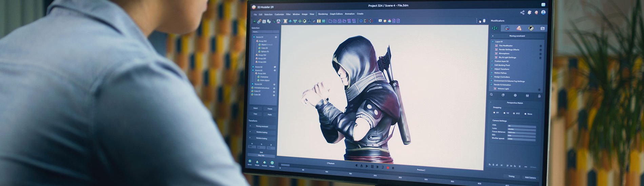The image size is (644, 186).
Task: Expand Layer 01 in the Modificators list
Action: (x=492, y=42)
